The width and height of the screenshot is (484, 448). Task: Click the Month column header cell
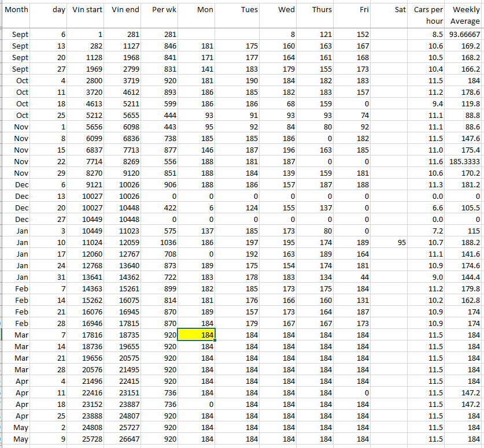pos(16,16)
